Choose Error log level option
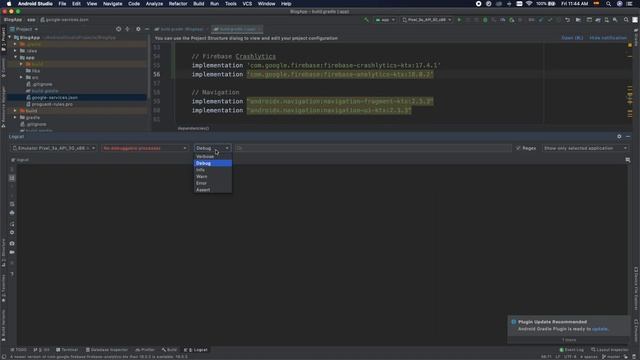The width and height of the screenshot is (640, 360). coord(213,183)
